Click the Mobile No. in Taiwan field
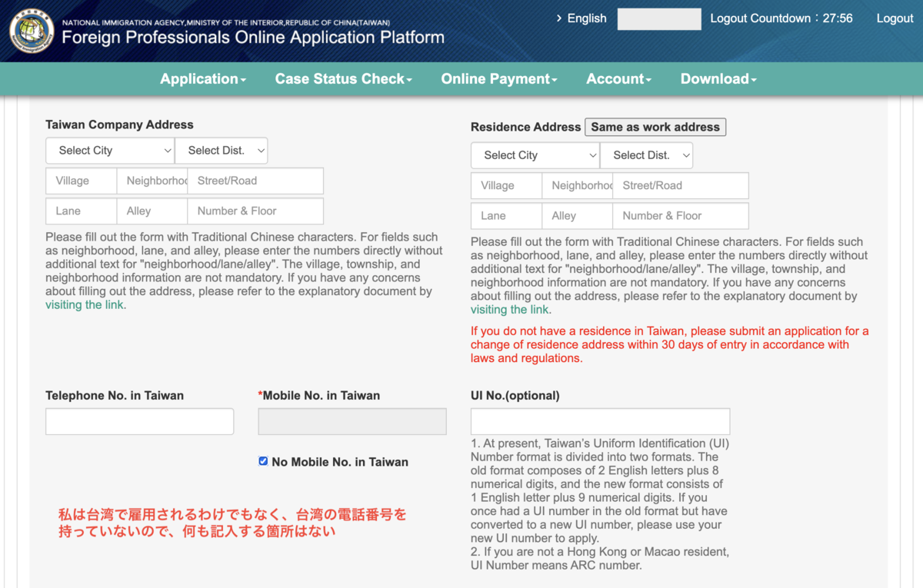This screenshot has width=923, height=588. [x=352, y=422]
